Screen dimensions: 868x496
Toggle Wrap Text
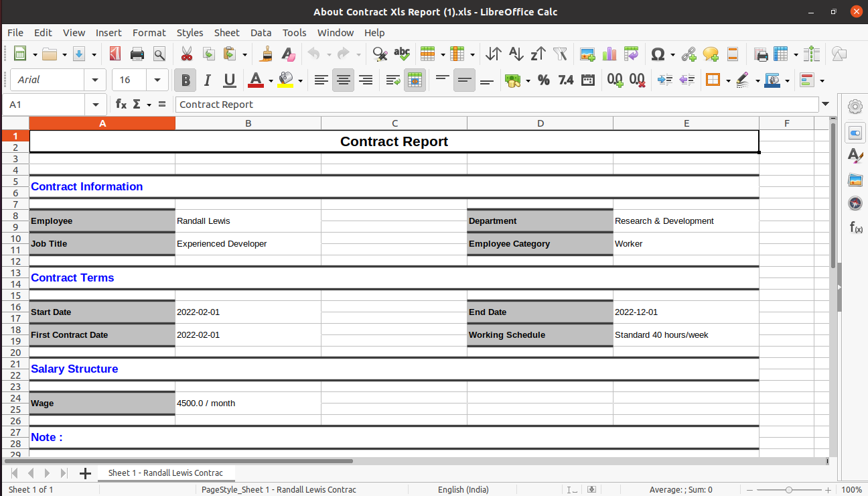point(393,80)
